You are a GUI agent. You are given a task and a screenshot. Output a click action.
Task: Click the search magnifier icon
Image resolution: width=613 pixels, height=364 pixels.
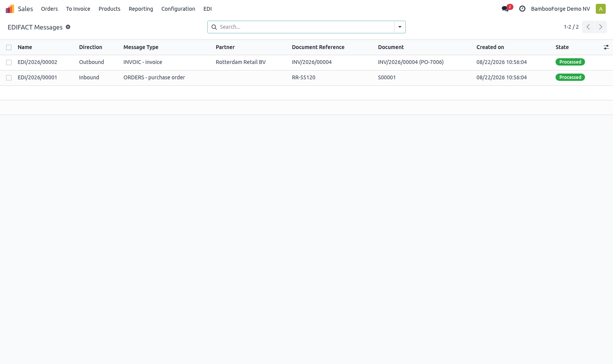pyautogui.click(x=214, y=27)
